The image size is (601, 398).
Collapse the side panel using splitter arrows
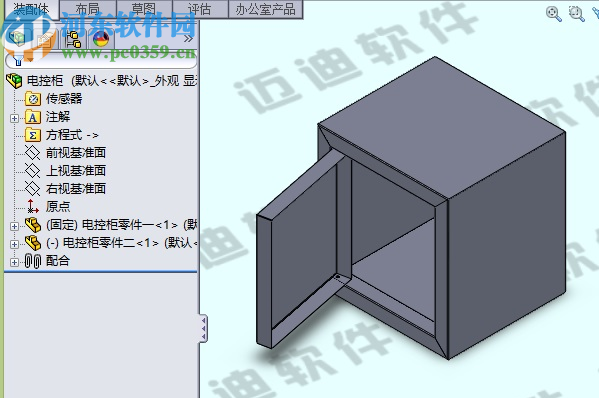tap(204, 329)
